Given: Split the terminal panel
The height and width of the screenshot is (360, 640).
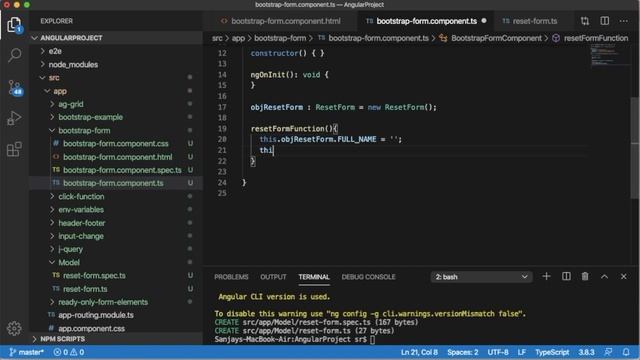Looking at the screenshot, I should coord(566,276).
